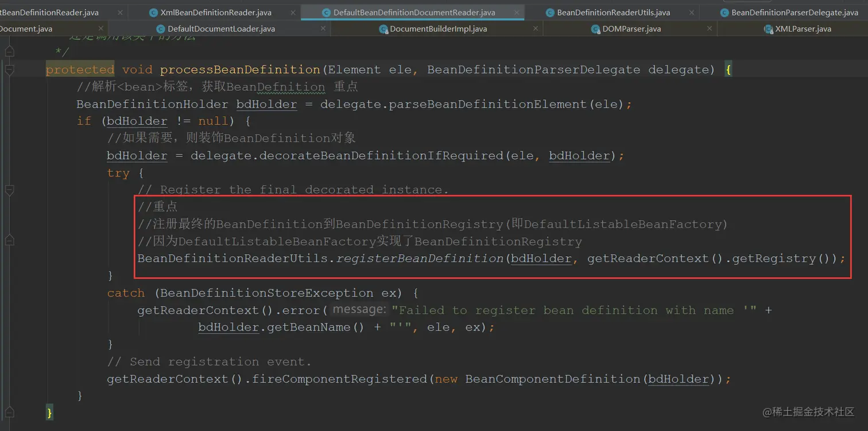Click the 'new' keyword
The image size is (868, 431).
[447, 379]
